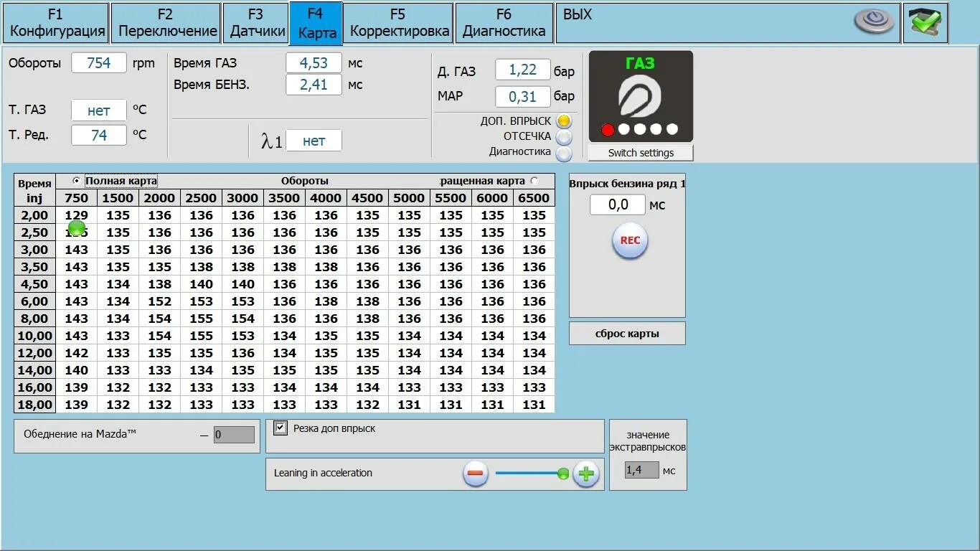Image resolution: width=980 pixels, height=551 pixels.
Task: Click the Впрыск бензина ряд 1 field
Action: click(x=618, y=205)
